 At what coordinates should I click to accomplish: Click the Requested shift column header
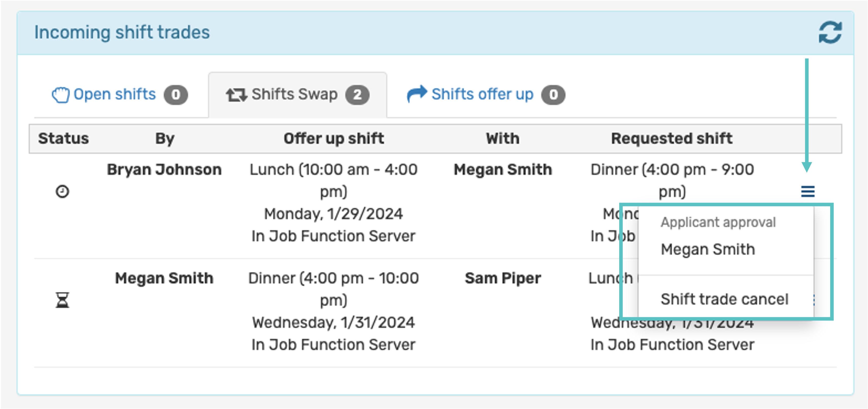tap(671, 138)
